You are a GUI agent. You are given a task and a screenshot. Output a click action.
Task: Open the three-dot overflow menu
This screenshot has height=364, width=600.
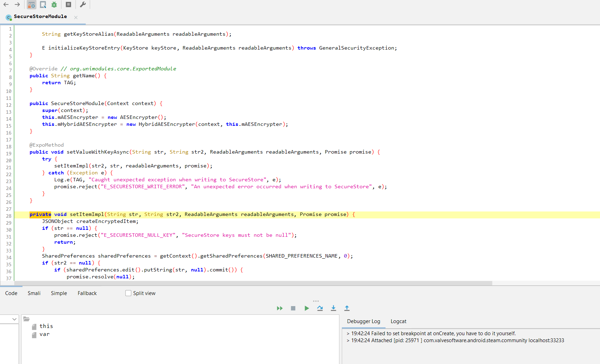pos(316,301)
